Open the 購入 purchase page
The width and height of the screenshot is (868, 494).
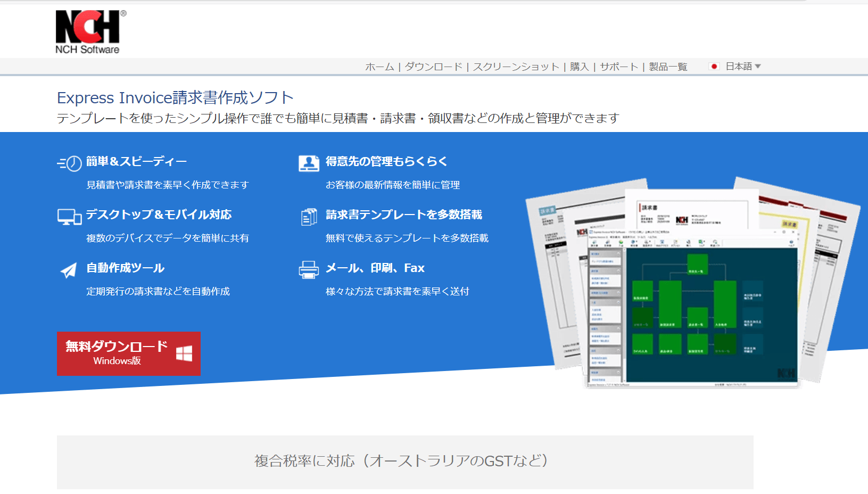click(579, 67)
